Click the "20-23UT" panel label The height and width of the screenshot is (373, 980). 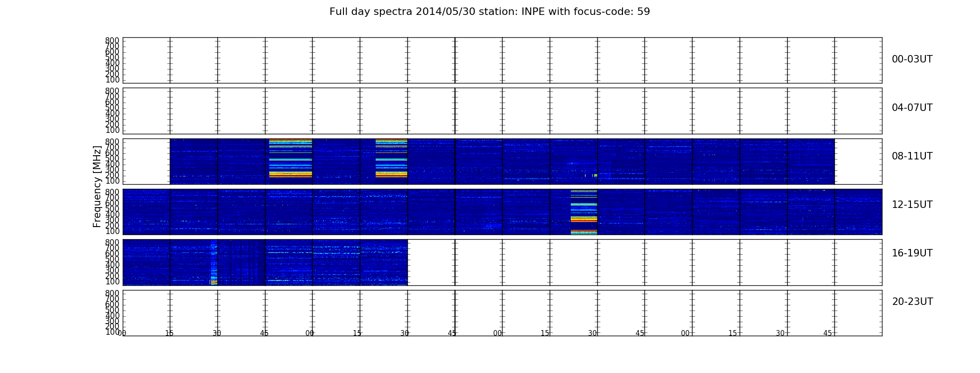tap(912, 302)
